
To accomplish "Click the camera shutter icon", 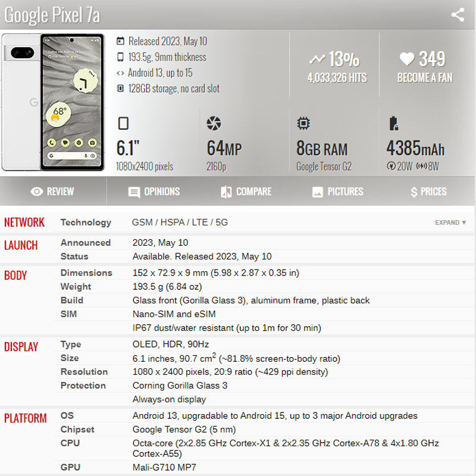I will coord(213,124).
